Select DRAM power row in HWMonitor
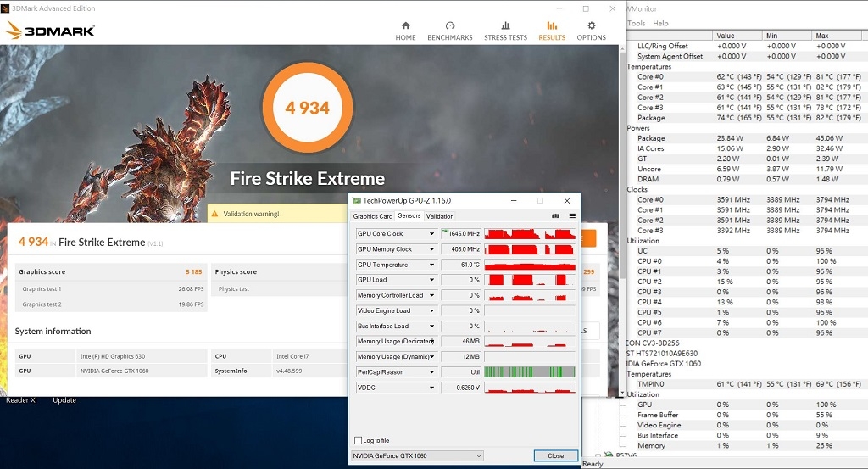This screenshot has height=469, width=868. [747, 180]
